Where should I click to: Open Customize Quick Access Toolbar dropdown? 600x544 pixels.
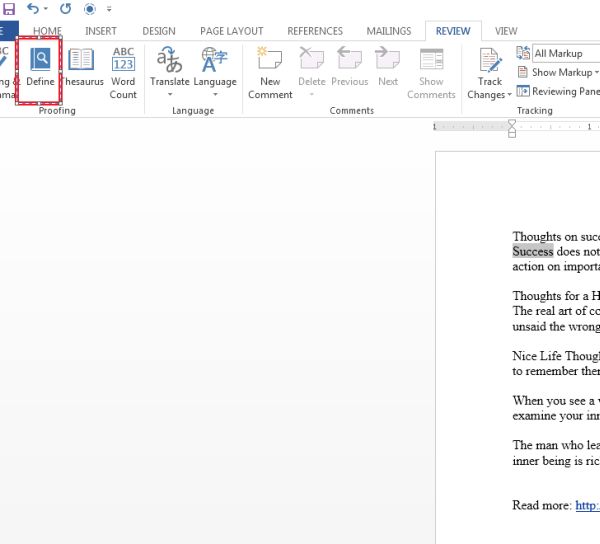pos(109,9)
